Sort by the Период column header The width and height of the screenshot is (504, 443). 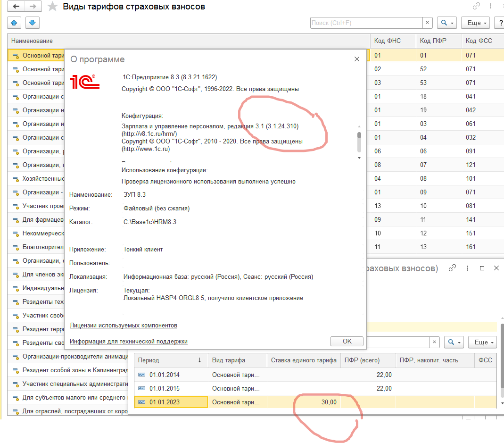pyautogui.click(x=171, y=360)
